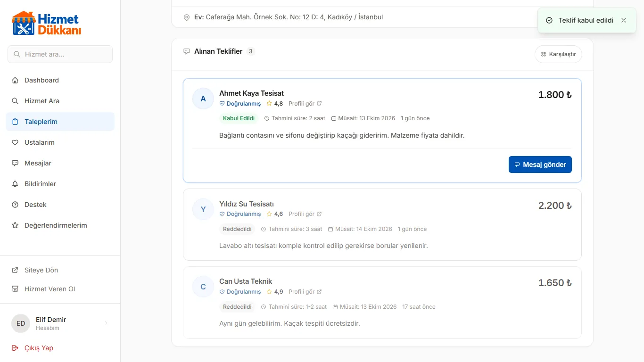This screenshot has height=362, width=644.
Task: Click the Reddedildi badge on Yıldız Su Tesisatı
Action: click(237, 229)
